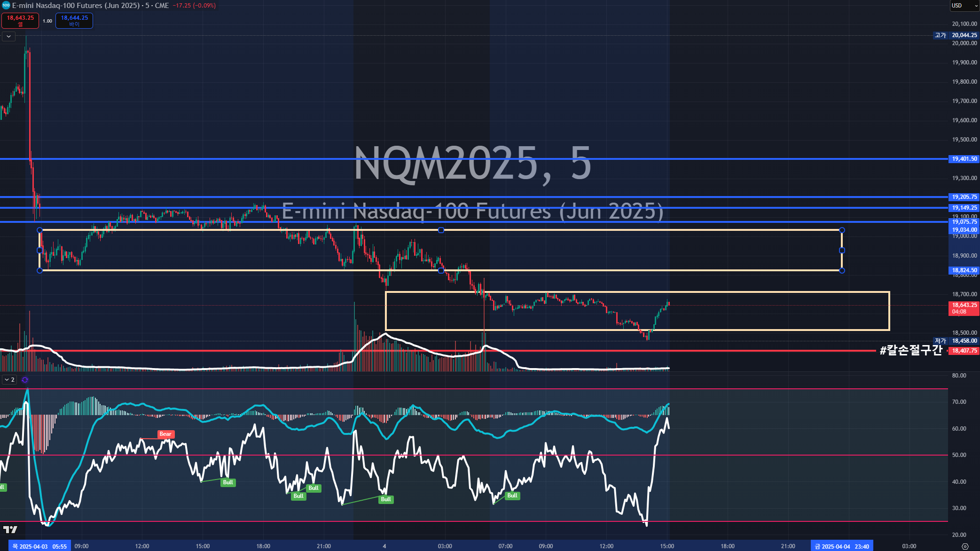980x551 pixels.
Task: Click the 80.00 indicator scale value
Action: tap(959, 376)
